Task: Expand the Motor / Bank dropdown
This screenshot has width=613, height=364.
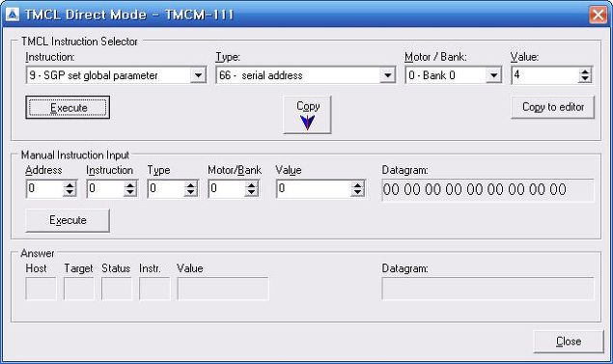Action: point(493,75)
